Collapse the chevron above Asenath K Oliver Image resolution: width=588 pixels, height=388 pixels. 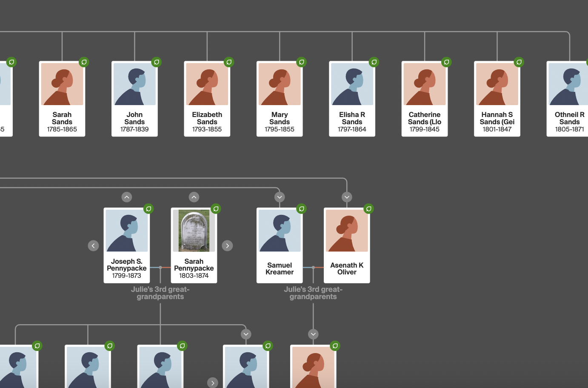(347, 197)
